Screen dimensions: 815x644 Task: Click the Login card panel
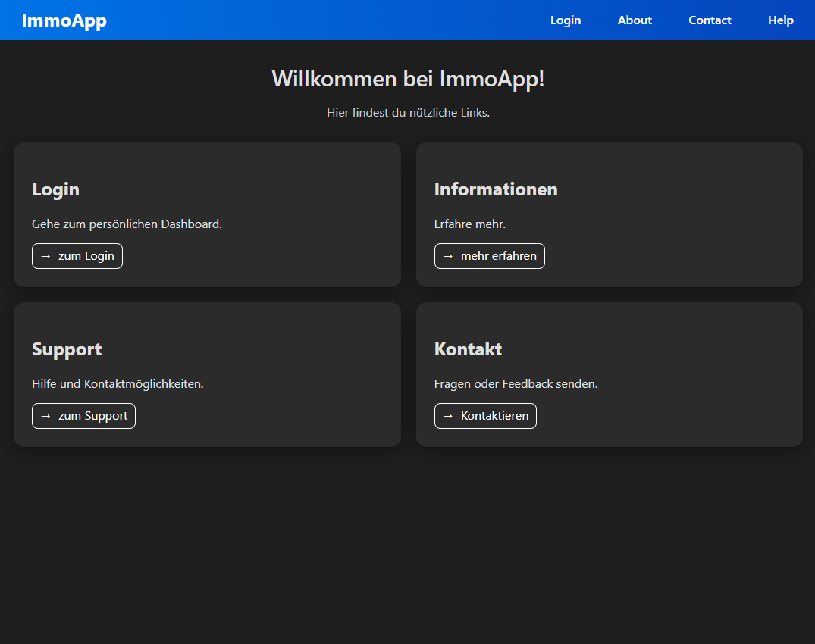[x=207, y=214]
